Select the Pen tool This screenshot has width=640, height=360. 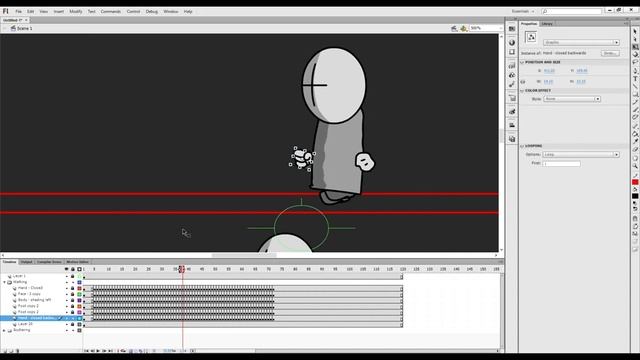pyautogui.click(x=635, y=71)
